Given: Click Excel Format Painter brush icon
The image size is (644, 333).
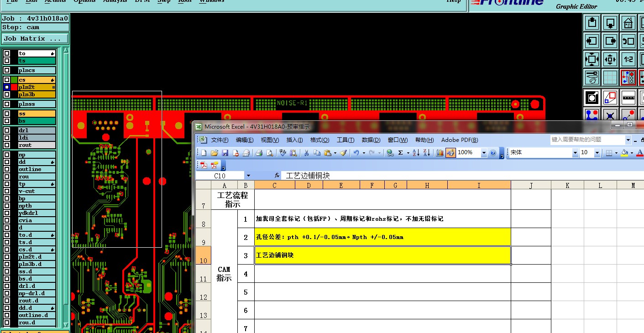Looking at the screenshot, I should click(344, 153).
